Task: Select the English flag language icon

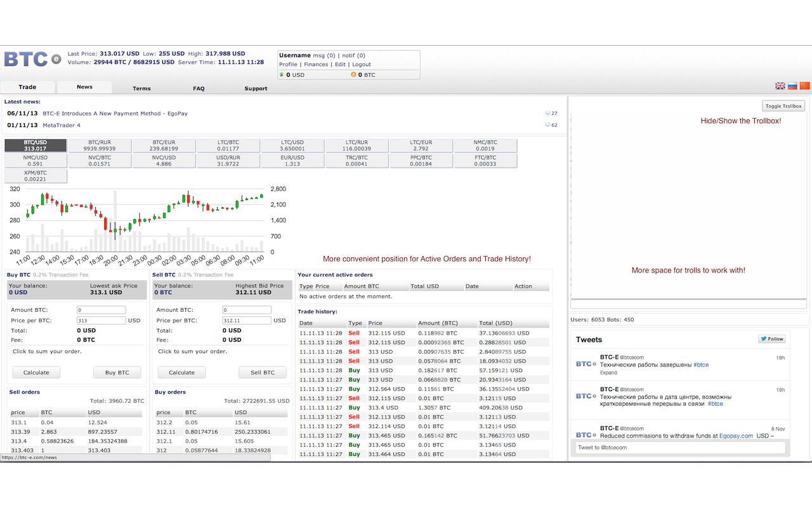Action: [x=780, y=86]
